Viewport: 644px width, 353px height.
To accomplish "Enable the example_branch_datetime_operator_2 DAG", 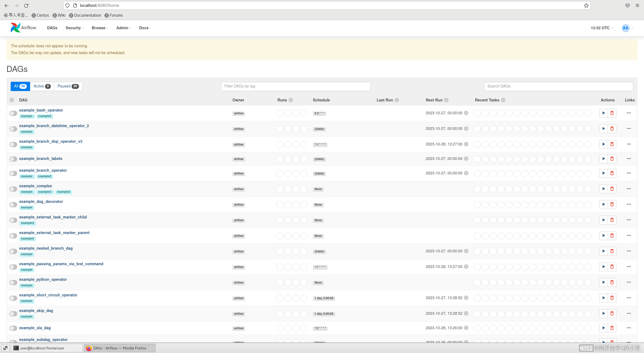I will click(13, 129).
